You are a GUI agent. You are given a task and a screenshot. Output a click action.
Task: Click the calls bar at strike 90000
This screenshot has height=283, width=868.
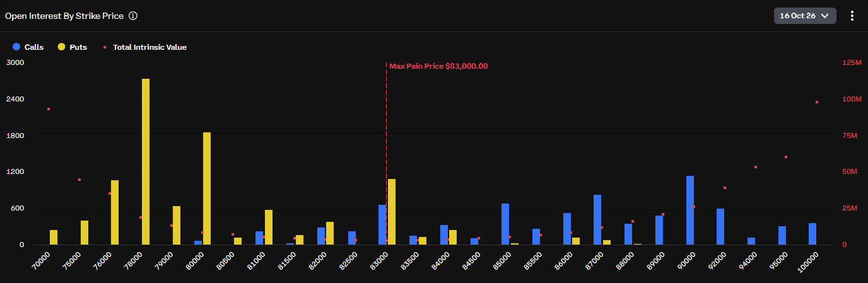[690, 211]
